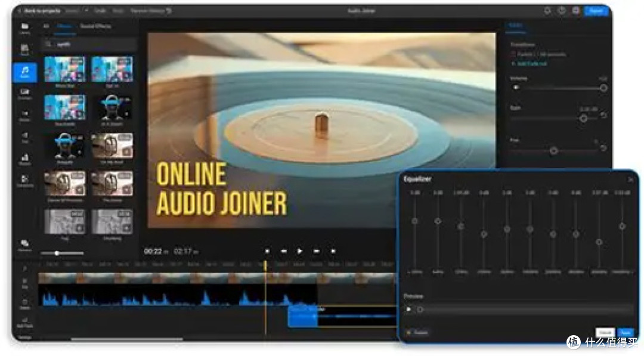Screen dimensions: 644x356
Task: Click the orange timeline playhead marker
Action: pyautogui.click(x=265, y=265)
